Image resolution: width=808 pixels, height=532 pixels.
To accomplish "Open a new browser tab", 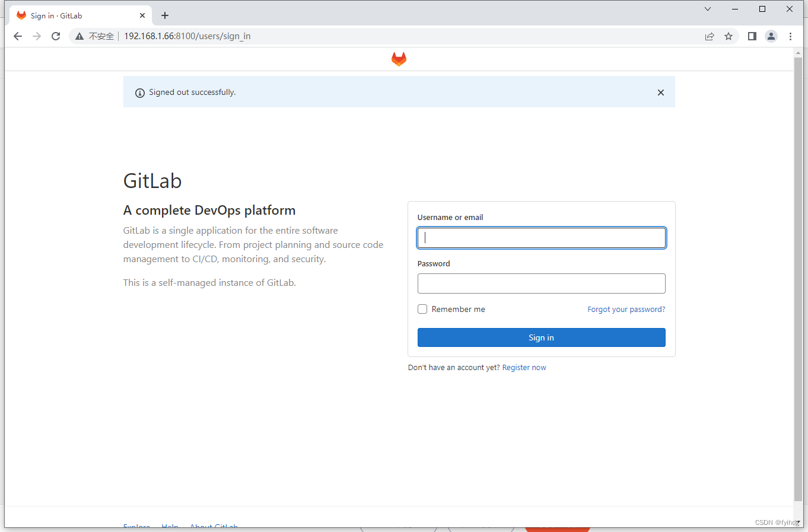I will pyautogui.click(x=165, y=15).
